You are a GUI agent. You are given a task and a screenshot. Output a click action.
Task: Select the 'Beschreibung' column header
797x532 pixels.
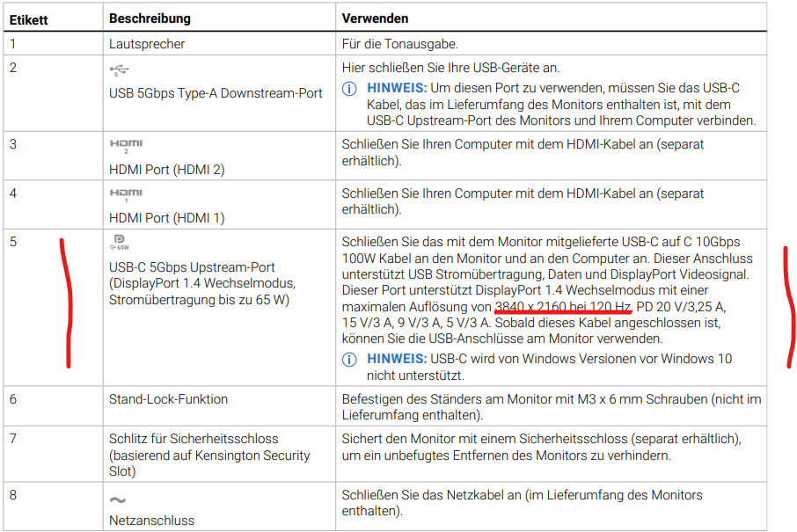150,18
